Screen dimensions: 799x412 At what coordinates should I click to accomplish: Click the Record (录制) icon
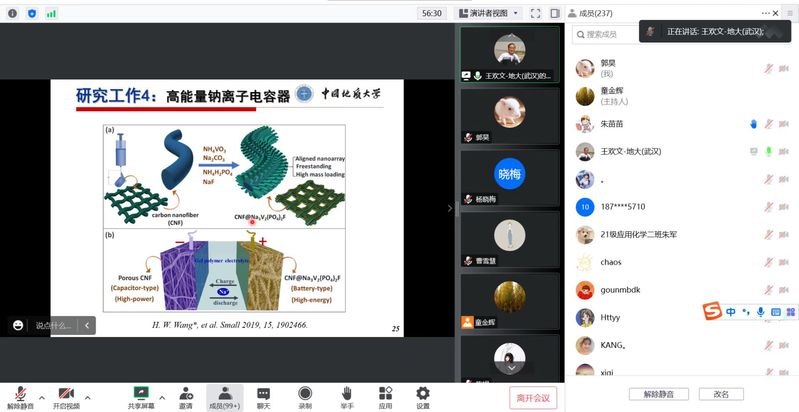click(x=304, y=396)
